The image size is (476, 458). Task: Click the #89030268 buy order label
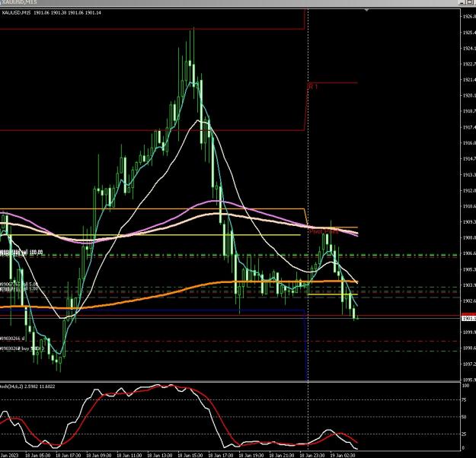pyautogui.click(x=22, y=348)
